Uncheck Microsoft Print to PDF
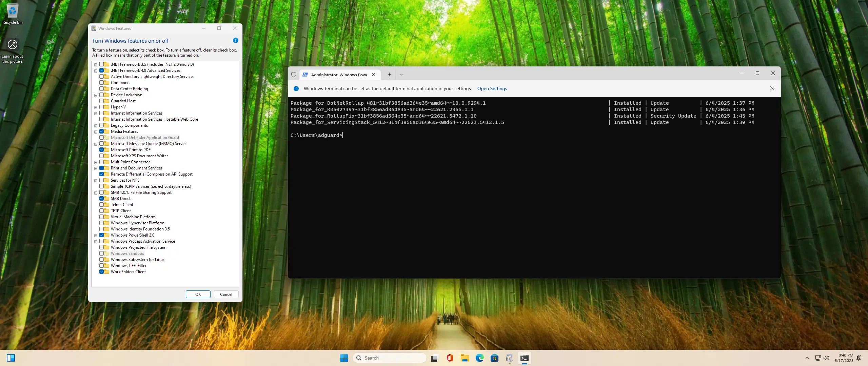The width and height of the screenshot is (868, 366). coord(101,150)
